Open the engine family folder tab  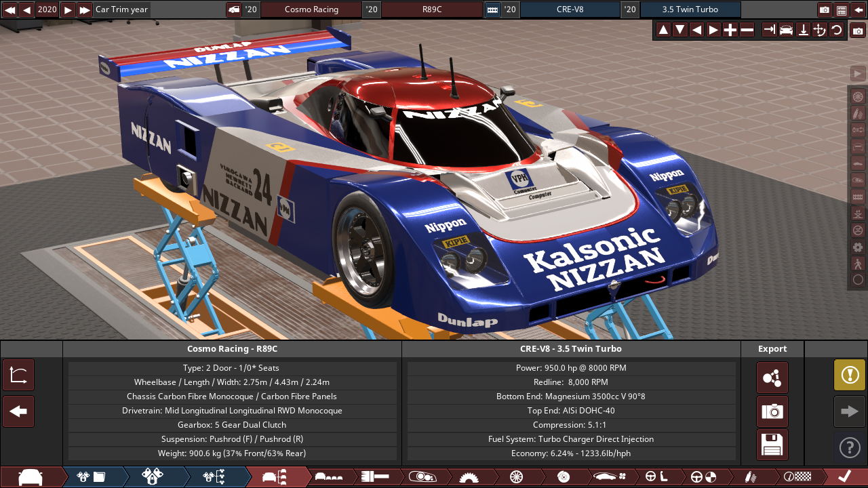(x=92, y=477)
